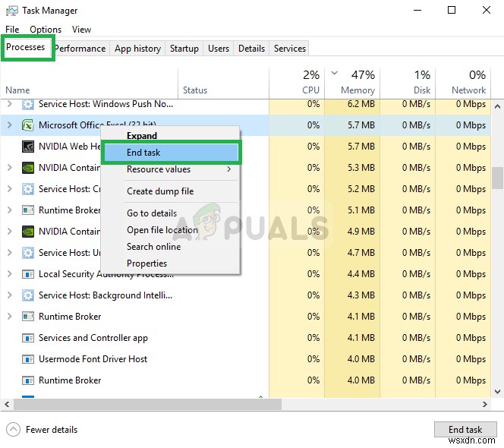Click the Service Host: Background Intelli icon
The width and height of the screenshot is (504, 448).
click(28, 295)
